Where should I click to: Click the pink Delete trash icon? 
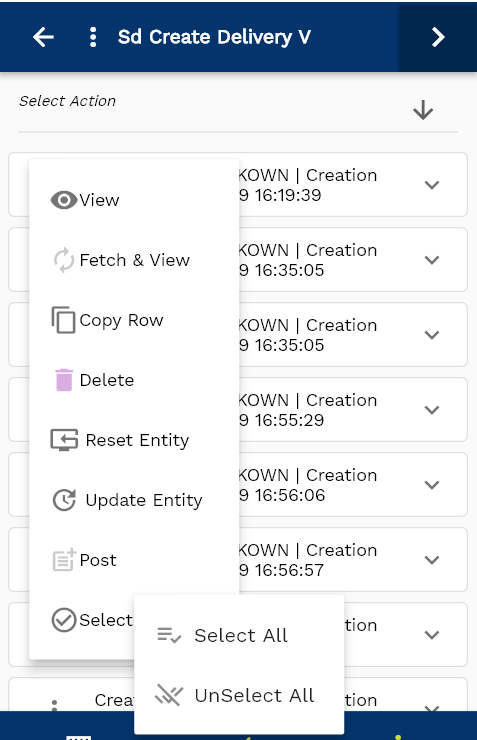64,380
